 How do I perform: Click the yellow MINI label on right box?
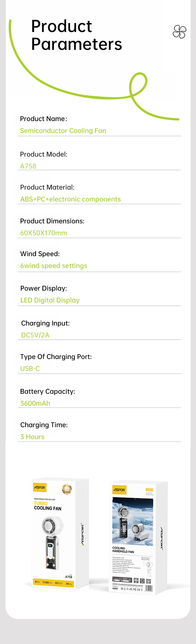coord(149,490)
